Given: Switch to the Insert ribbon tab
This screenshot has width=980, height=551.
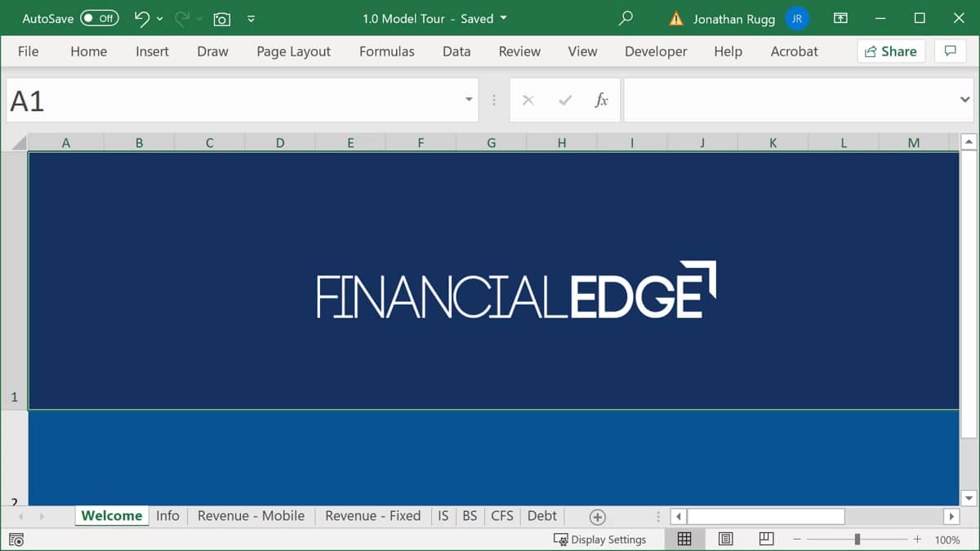Looking at the screenshot, I should point(152,51).
